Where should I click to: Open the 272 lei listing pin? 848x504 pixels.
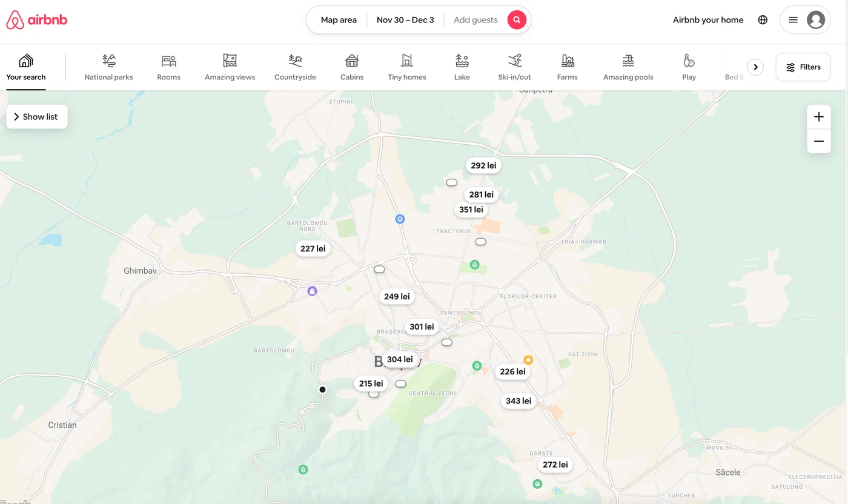[x=555, y=465]
